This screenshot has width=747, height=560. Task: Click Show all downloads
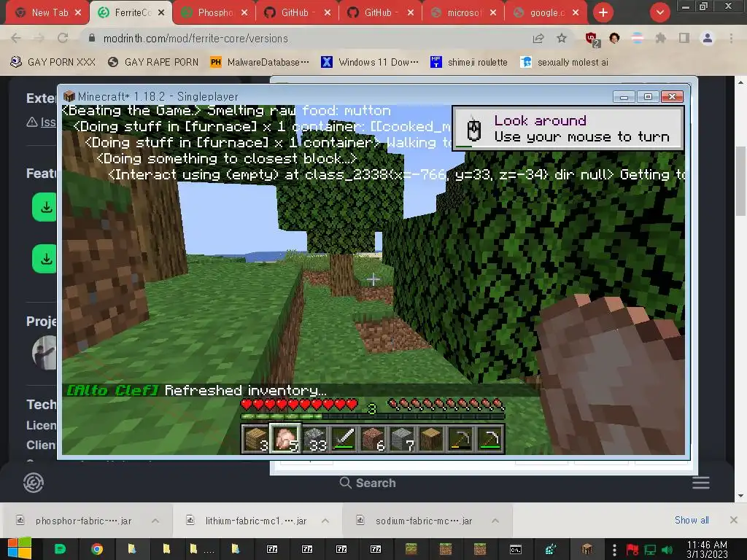692,520
